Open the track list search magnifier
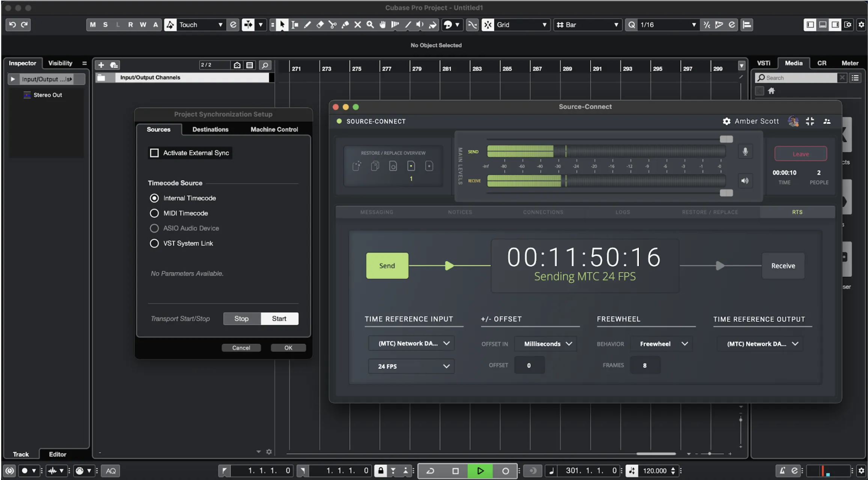This screenshot has width=868, height=480. click(x=265, y=65)
